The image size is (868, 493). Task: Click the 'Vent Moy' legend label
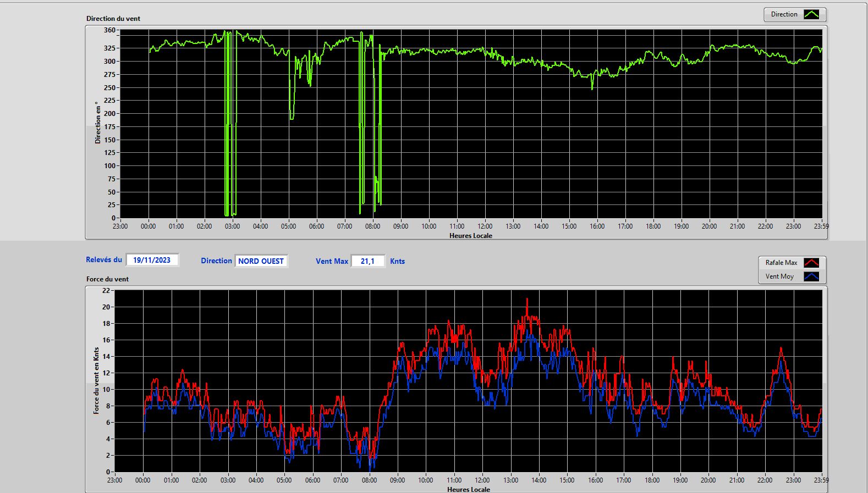pyautogui.click(x=779, y=276)
